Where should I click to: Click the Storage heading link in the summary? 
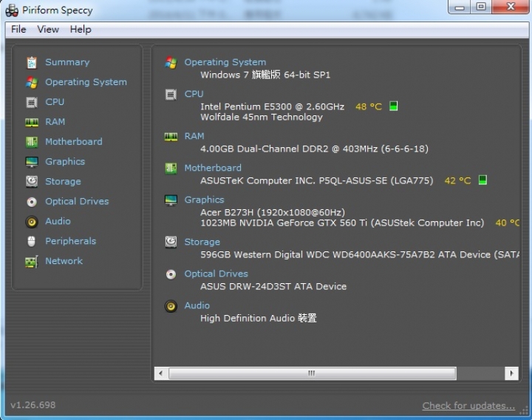tap(202, 242)
